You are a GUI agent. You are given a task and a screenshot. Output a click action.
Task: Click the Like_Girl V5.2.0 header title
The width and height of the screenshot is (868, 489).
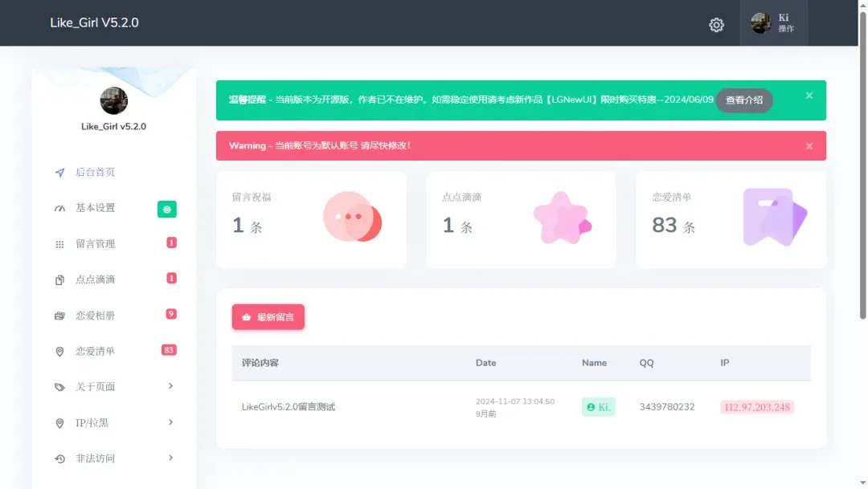(94, 22)
